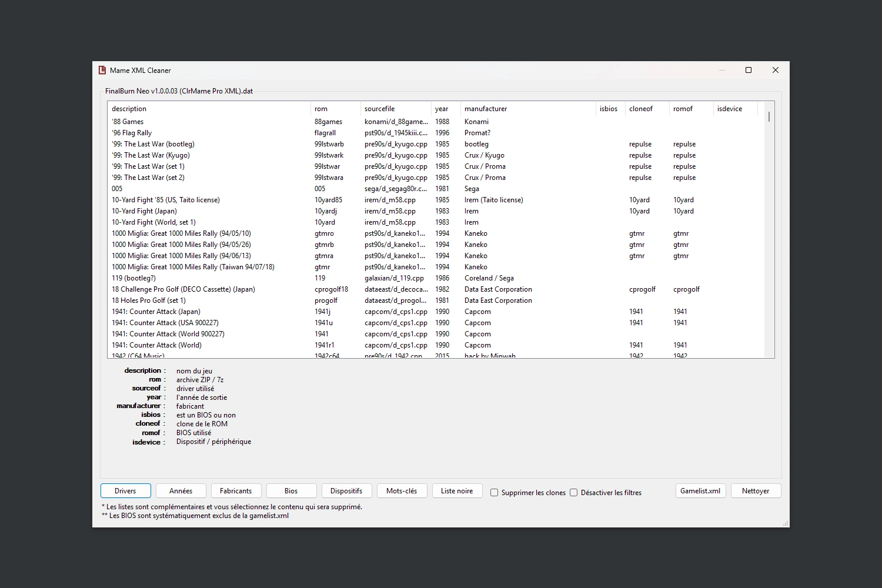Select 1000 Miglia Rally (Taiwan 94/07/18)
Screen dimensions: 882x588
(436, 267)
